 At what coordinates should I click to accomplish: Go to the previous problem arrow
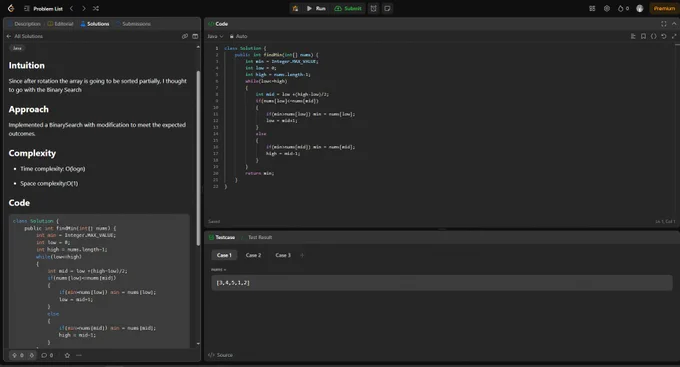click(x=72, y=8)
